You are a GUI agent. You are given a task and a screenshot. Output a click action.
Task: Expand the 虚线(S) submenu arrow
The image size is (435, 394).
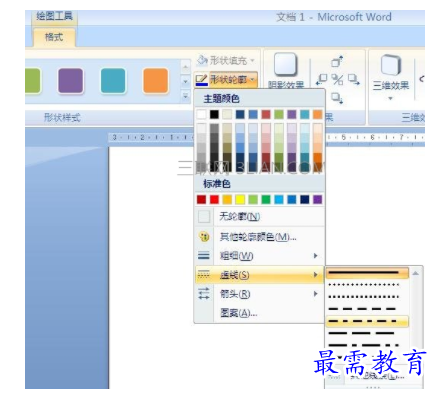[x=315, y=275]
